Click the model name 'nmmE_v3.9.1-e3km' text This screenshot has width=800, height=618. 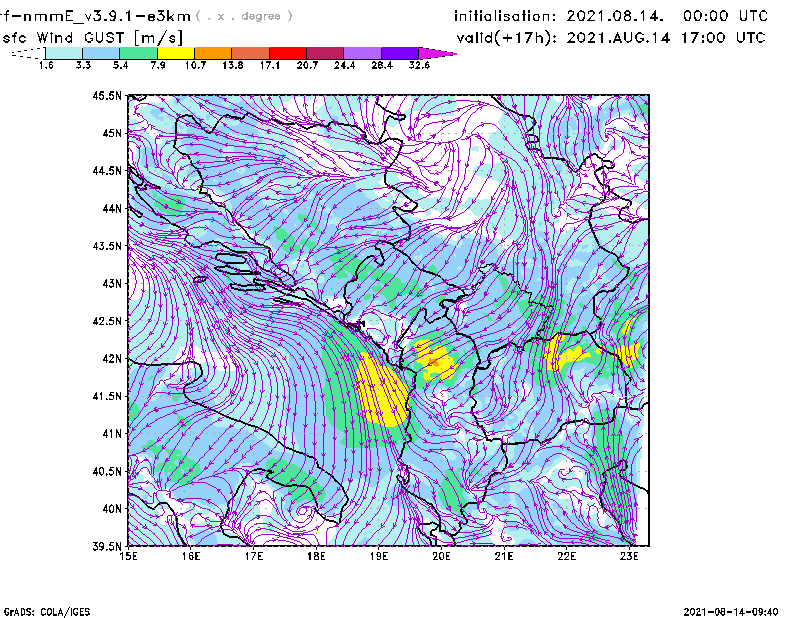click(107, 16)
